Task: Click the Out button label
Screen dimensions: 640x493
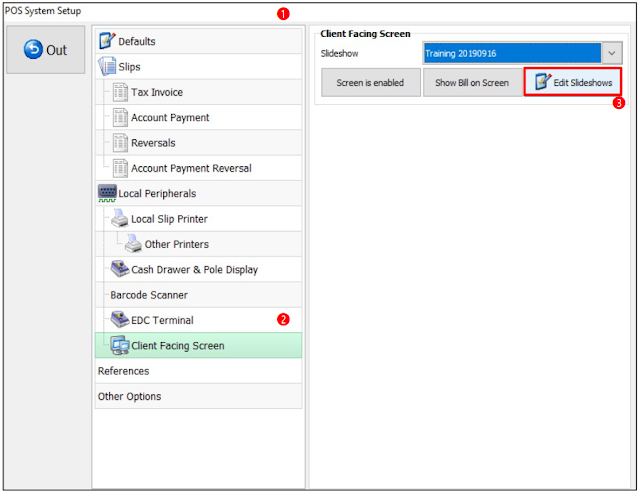Action: [x=56, y=50]
